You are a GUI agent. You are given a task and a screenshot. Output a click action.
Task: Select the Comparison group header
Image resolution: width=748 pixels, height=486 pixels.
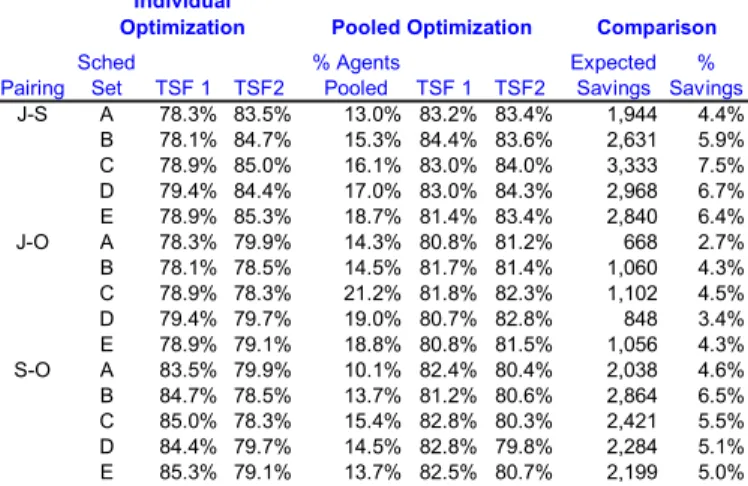[656, 28]
